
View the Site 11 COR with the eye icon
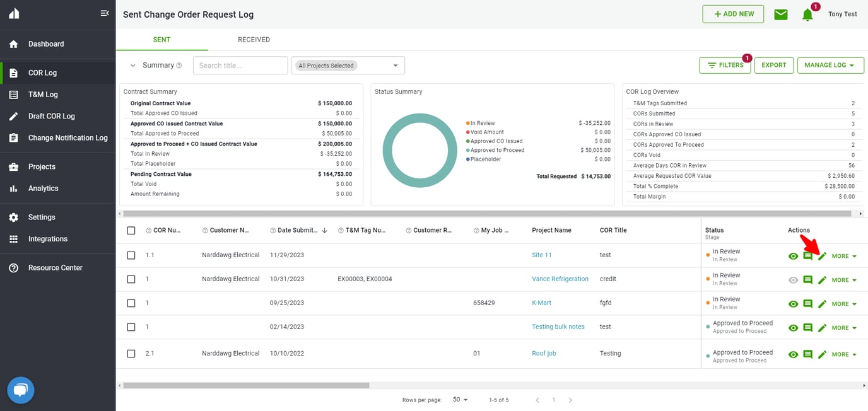pyautogui.click(x=793, y=256)
